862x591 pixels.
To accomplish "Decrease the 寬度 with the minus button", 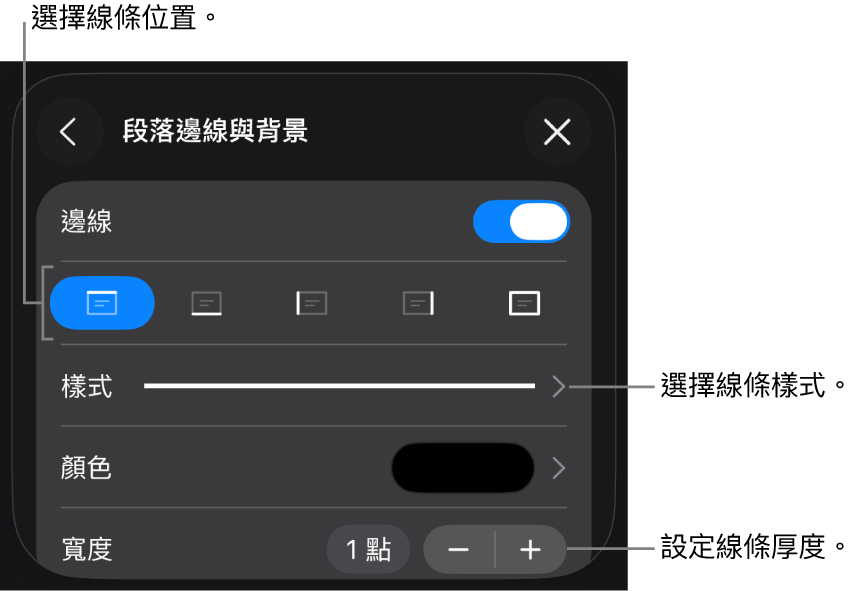I will [458, 550].
